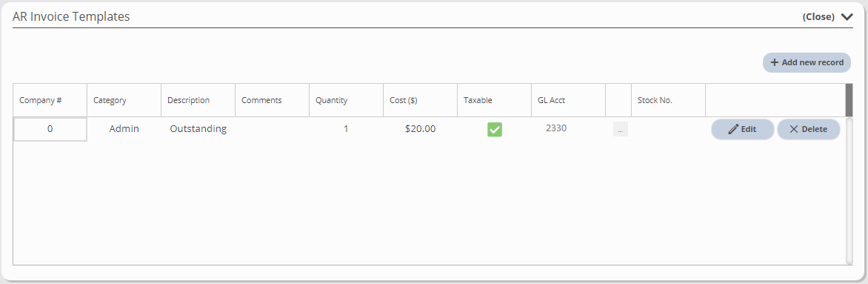868x284 pixels.
Task: Select the Company # cell showing 0
Action: point(50,129)
